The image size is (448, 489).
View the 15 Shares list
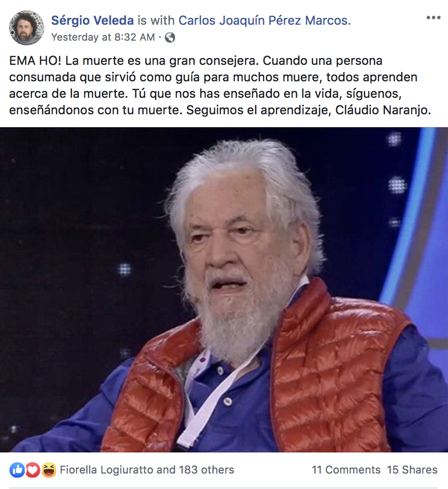click(x=412, y=469)
